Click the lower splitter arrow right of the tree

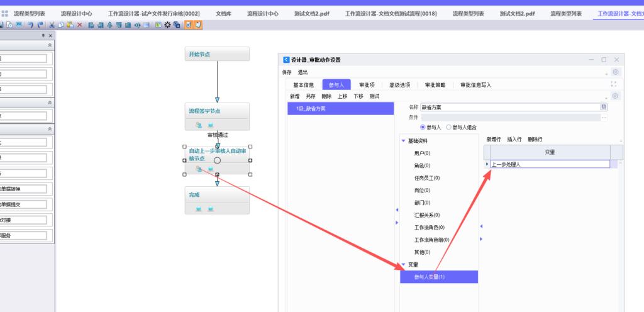[481, 239]
